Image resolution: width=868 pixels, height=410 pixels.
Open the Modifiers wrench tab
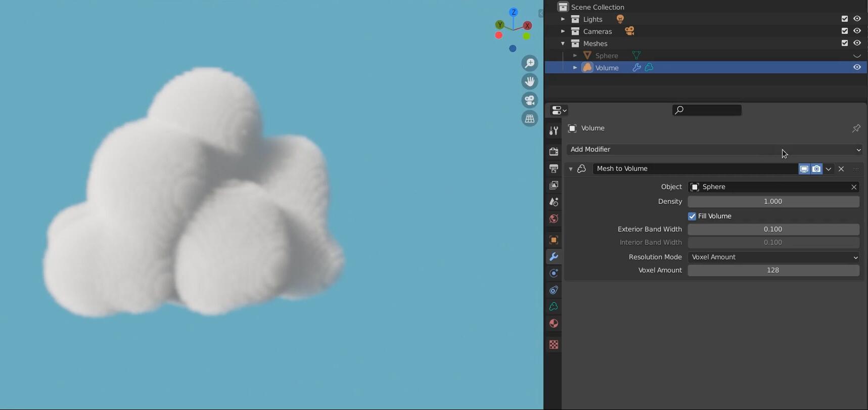(x=554, y=257)
